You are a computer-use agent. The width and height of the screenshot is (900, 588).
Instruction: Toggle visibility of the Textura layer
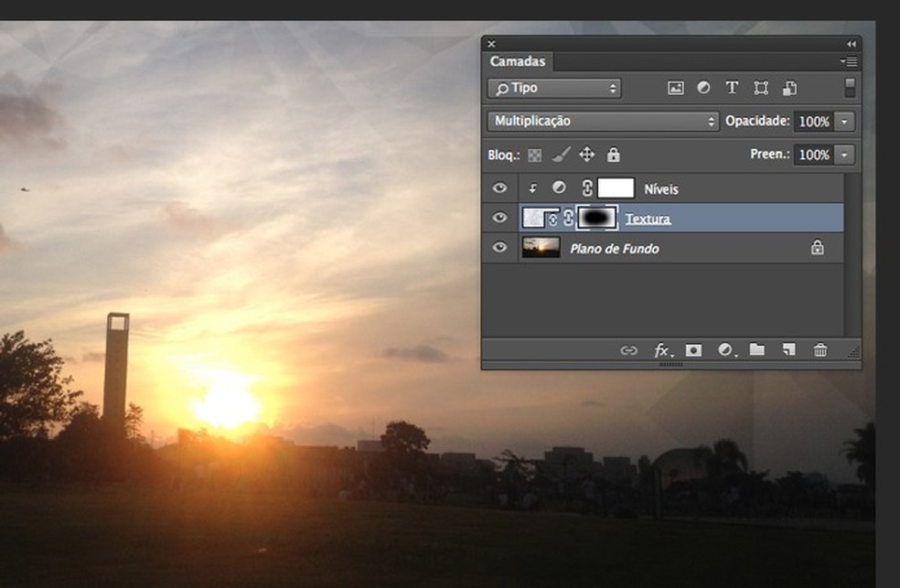click(499, 219)
